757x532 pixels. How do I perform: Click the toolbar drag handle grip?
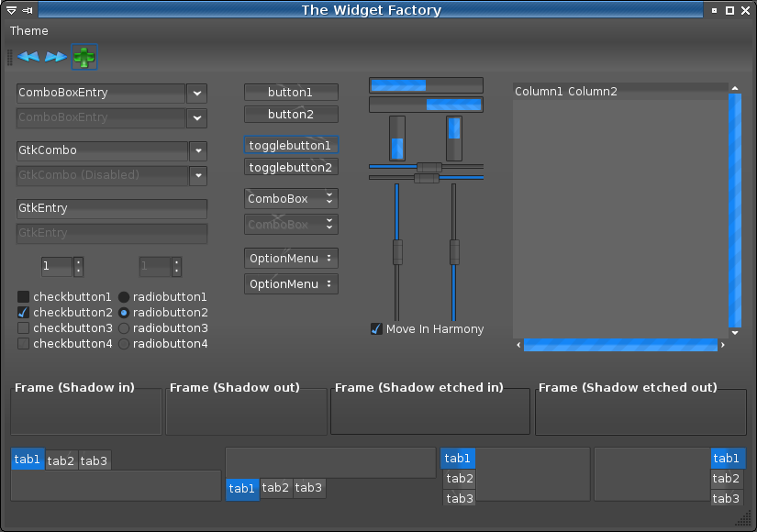(10, 57)
